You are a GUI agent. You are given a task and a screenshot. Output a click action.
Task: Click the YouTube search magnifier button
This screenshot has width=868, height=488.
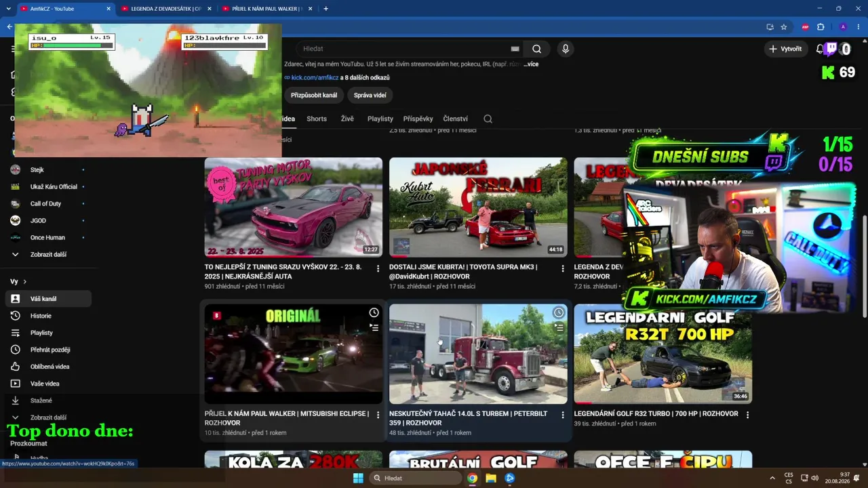[536, 49]
